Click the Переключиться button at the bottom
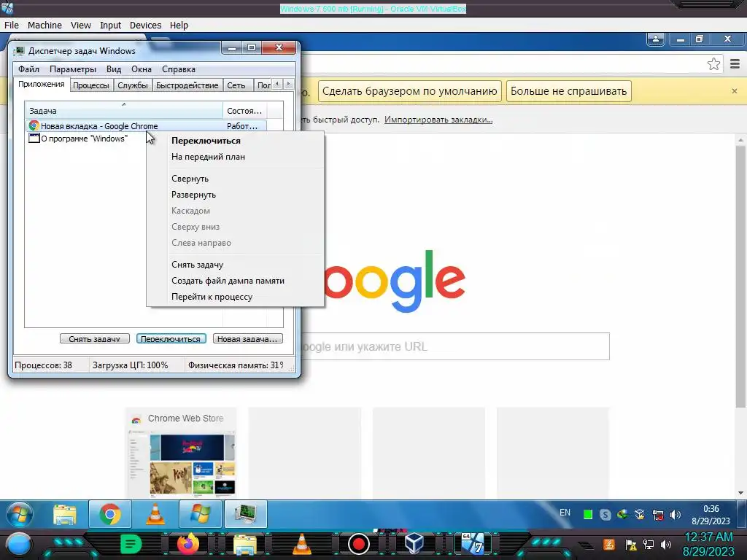Image resolution: width=747 pixels, height=560 pixels. click(x=171, y=338)
